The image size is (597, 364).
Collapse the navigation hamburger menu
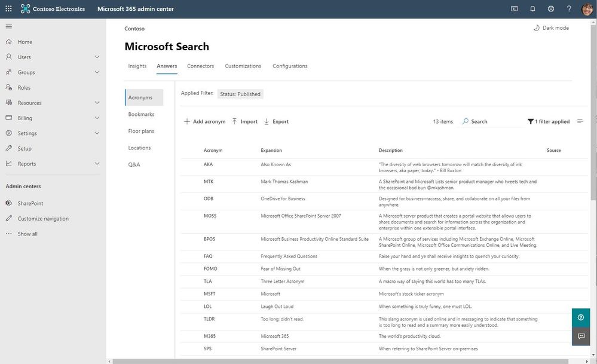pos(8,26)
